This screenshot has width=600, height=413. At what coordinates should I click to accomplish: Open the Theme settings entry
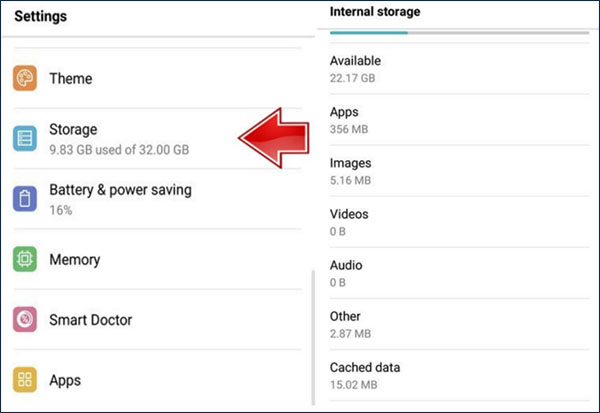[x=70, y=78]
